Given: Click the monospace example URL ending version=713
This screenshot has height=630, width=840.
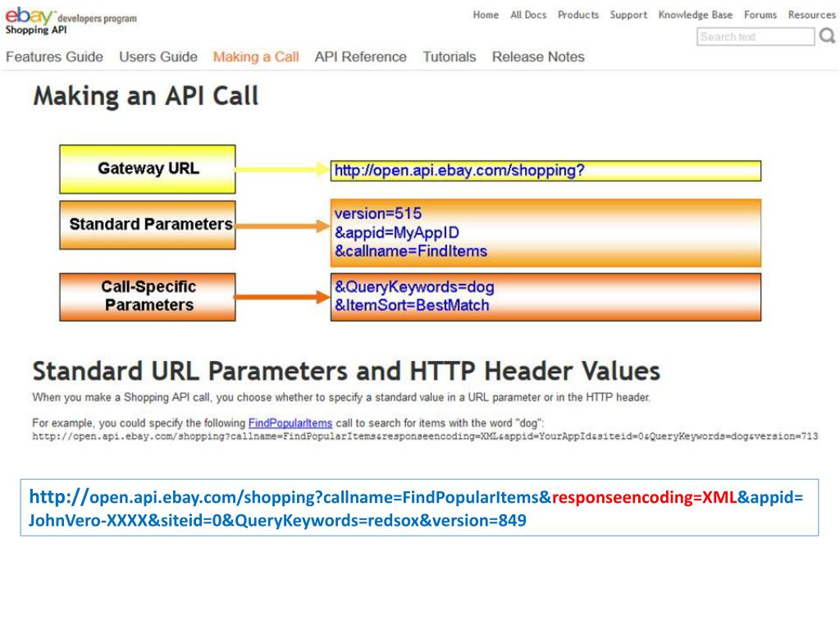Looking at the screenshot, I should tap(425, 436).
